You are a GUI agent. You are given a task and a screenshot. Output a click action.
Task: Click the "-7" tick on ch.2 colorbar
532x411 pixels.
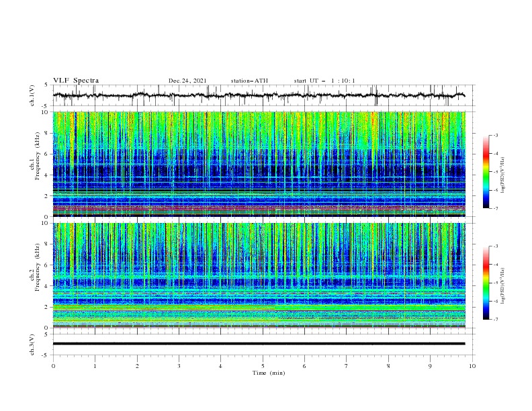tap(495, 319)
